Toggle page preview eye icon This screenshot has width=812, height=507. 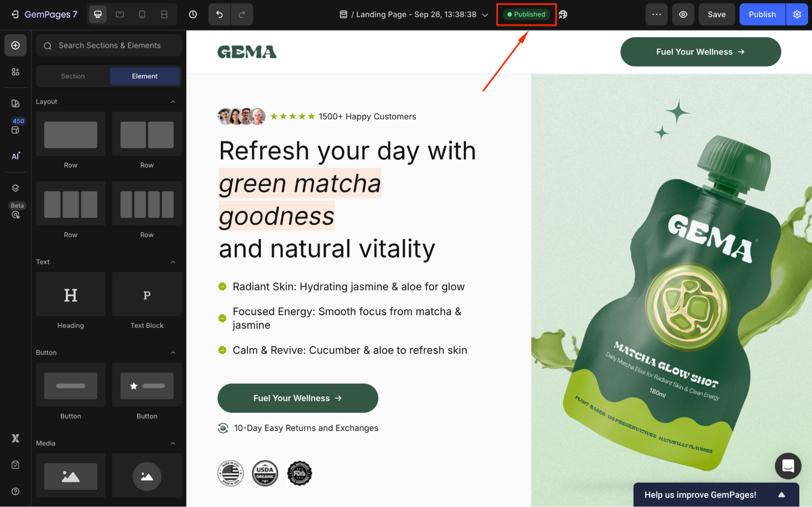(x=683, y=15)
